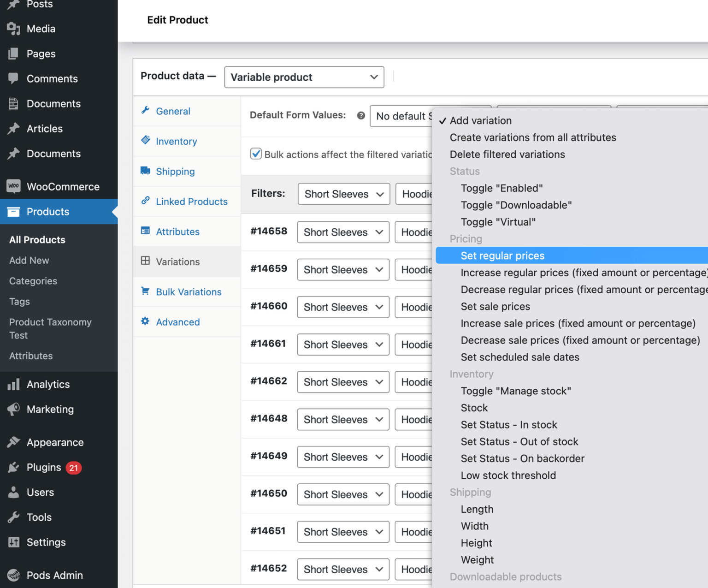Select Set regular prices from the menu

click(502, 255)
